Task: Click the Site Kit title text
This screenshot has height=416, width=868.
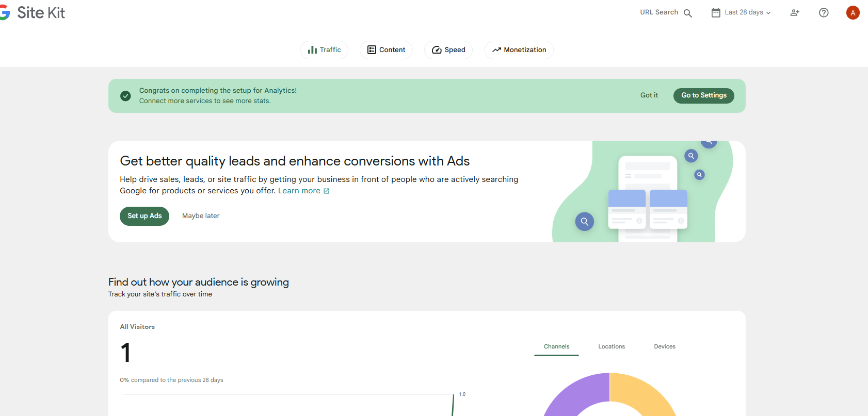Action: tap(41, 13)
